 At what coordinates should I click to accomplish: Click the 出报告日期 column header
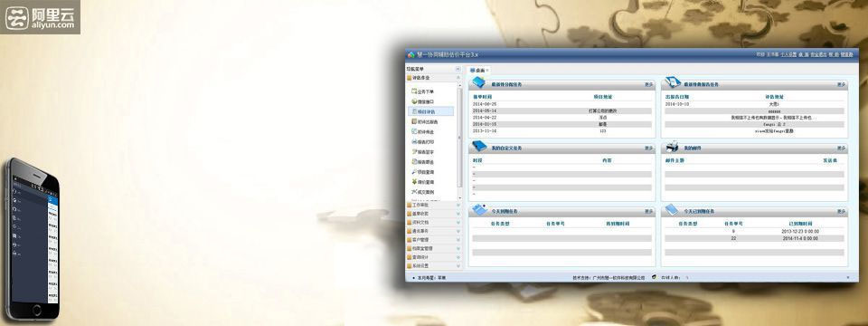click(x=676, y=97)
